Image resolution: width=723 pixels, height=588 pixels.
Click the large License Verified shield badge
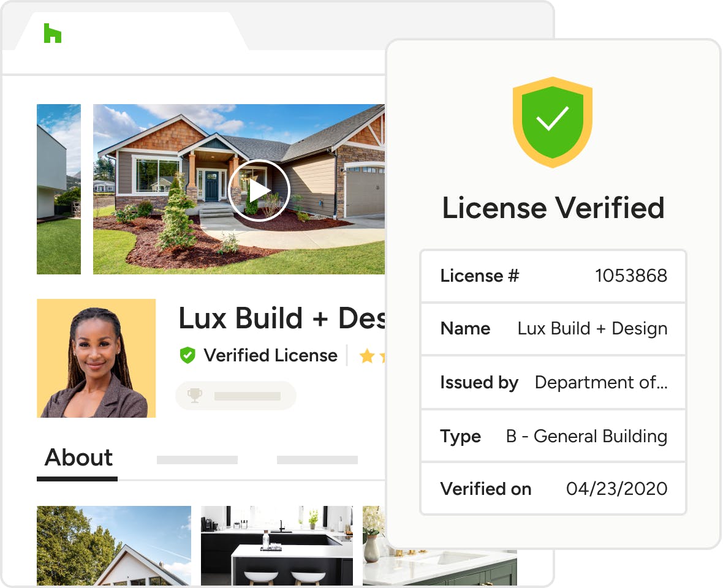(x=553, y=122)
